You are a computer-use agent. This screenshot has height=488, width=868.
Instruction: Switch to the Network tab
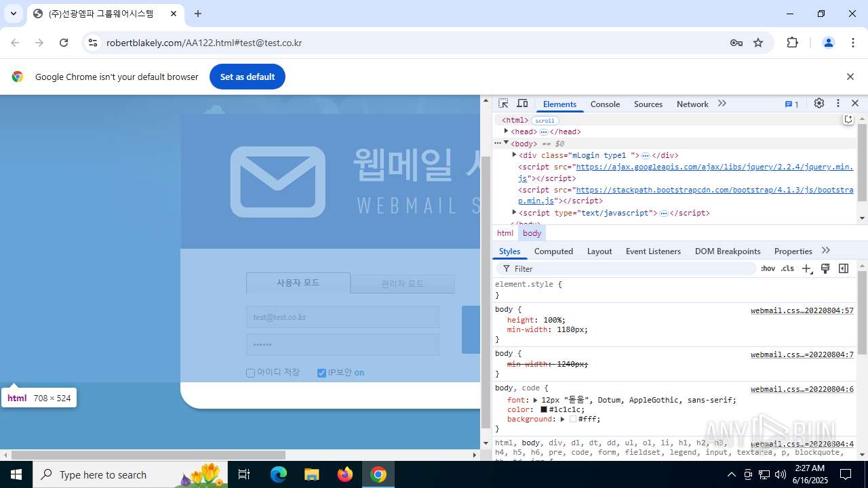coord(692,104)
